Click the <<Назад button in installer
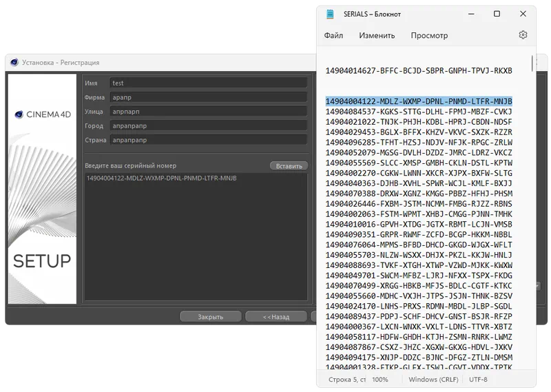Screen dimensions: 551x392 pos(276,317)
